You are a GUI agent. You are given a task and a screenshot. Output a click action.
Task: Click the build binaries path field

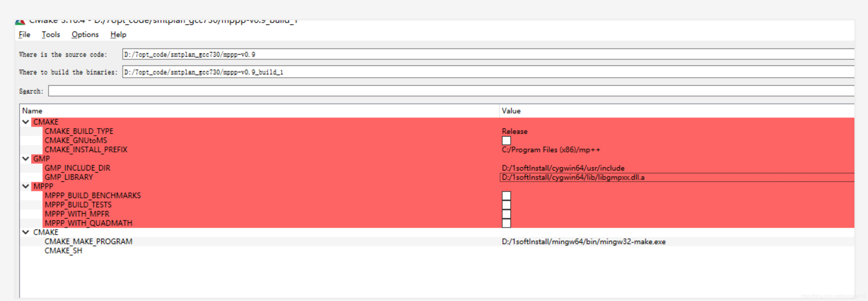point(488,72)
